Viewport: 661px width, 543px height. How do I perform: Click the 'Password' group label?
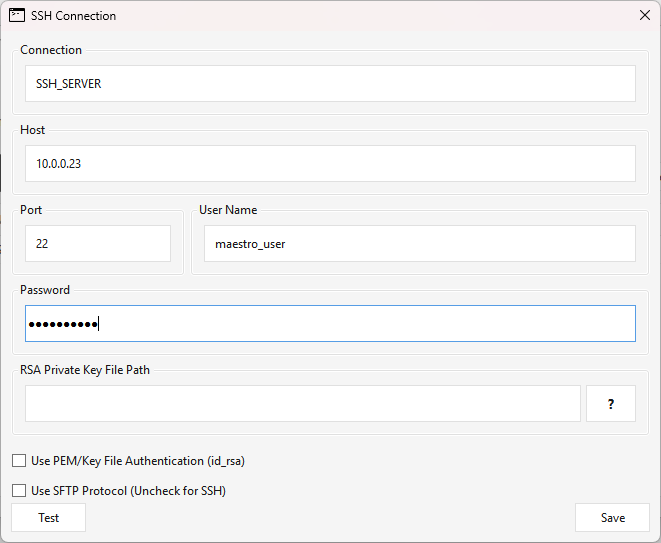tap(45, 290)
